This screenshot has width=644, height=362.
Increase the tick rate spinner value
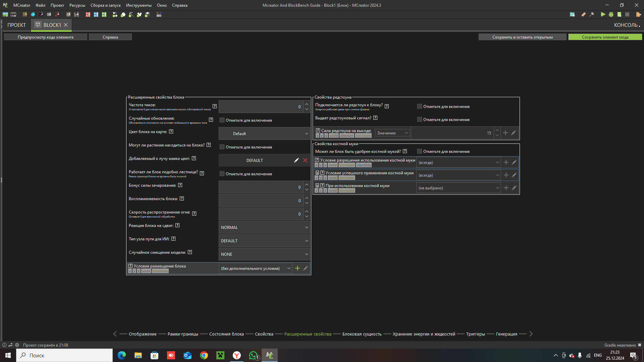pos(307,104)
